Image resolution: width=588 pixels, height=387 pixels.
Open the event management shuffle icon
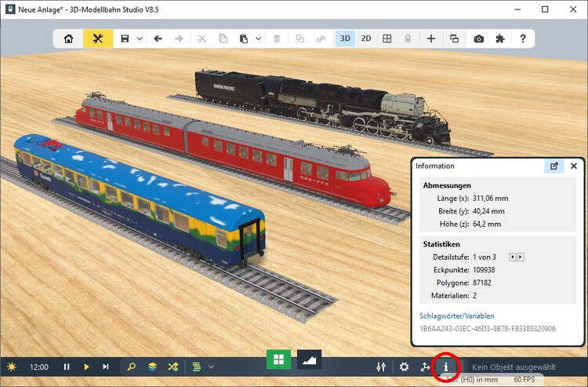point(173,367)
